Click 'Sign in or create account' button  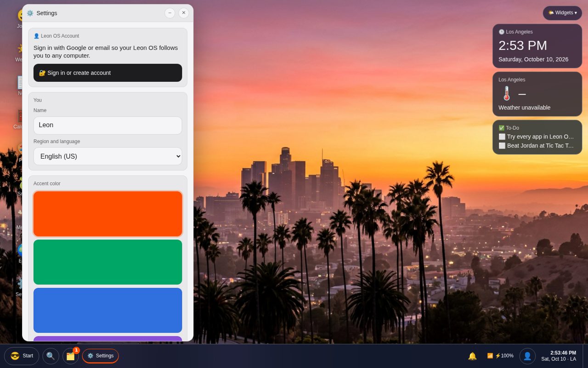pos(108,73)
